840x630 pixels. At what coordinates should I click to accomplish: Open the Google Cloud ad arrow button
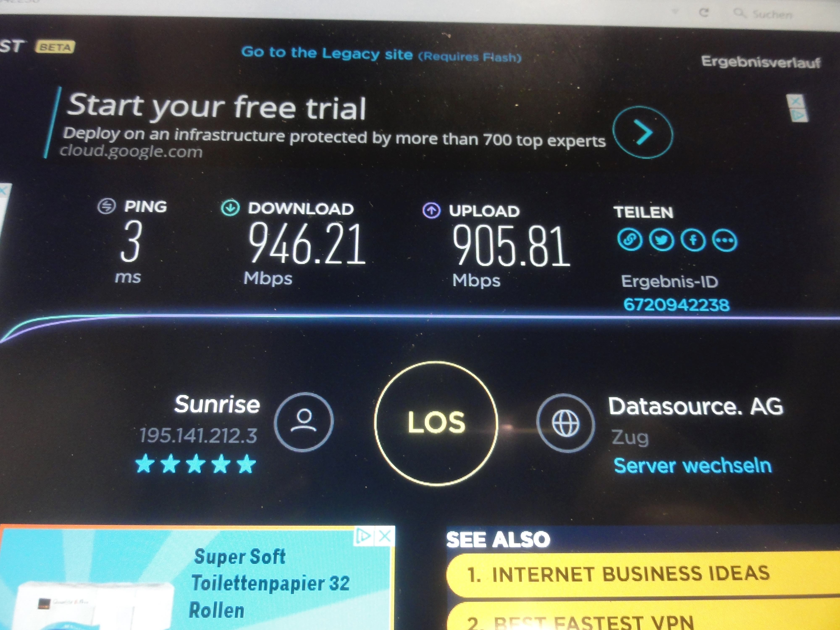[643, 133]
